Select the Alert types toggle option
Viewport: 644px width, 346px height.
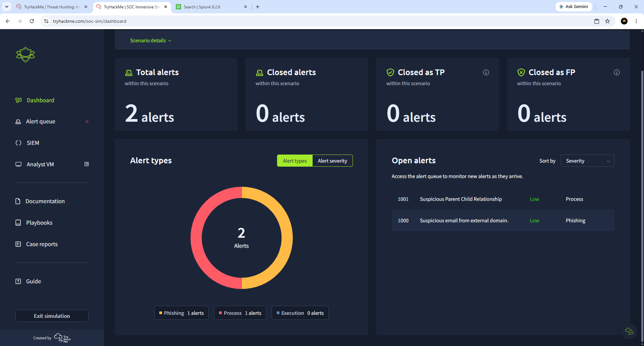(x=294, y=161)
